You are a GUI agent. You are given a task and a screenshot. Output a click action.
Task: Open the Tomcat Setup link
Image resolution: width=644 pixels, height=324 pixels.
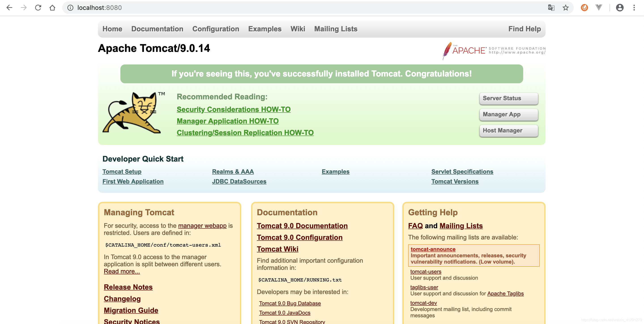click(122, 172)
